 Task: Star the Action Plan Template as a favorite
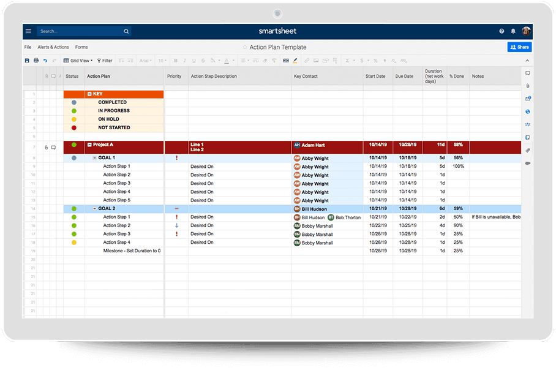(x=245, y=47)
